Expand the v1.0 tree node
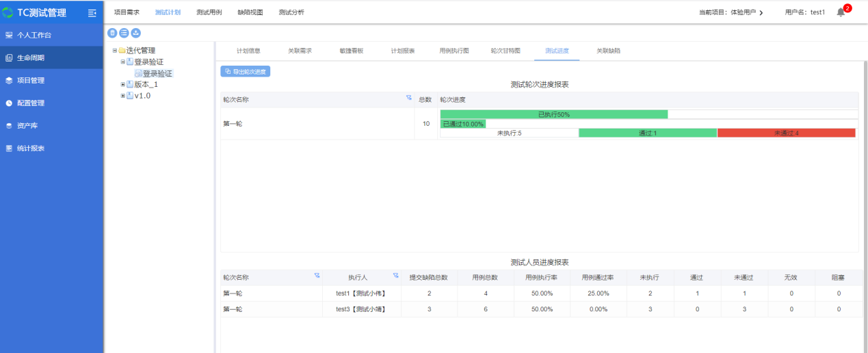The width and height of the screenshot is (868, 353). [122, 96]
